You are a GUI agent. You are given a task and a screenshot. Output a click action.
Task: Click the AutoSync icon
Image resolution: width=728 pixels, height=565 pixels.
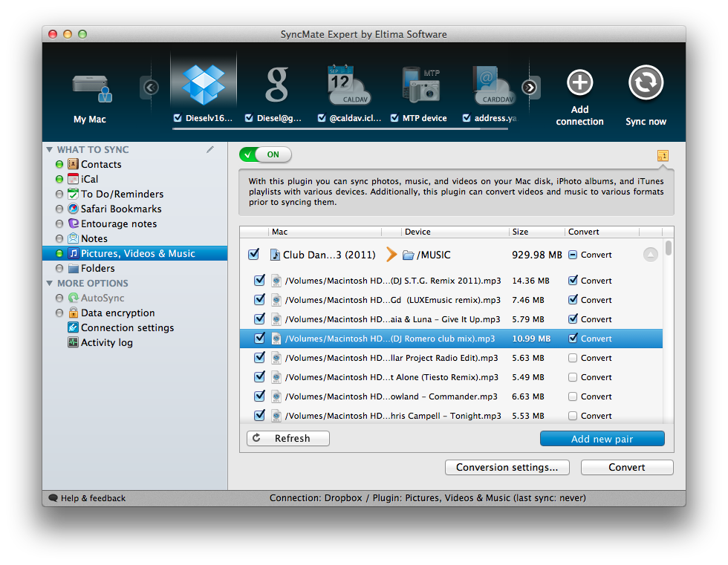pos(73,298)
